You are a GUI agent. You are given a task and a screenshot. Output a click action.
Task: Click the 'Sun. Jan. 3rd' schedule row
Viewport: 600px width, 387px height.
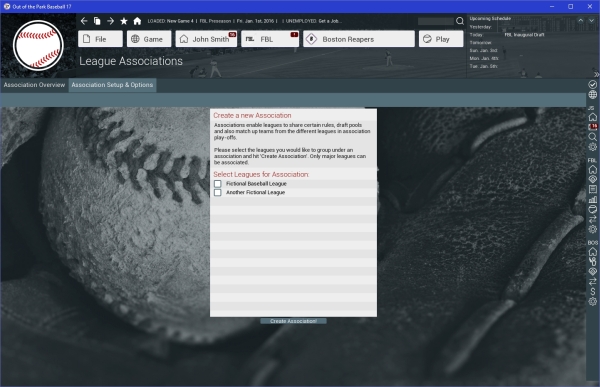[x=483, y=51]
